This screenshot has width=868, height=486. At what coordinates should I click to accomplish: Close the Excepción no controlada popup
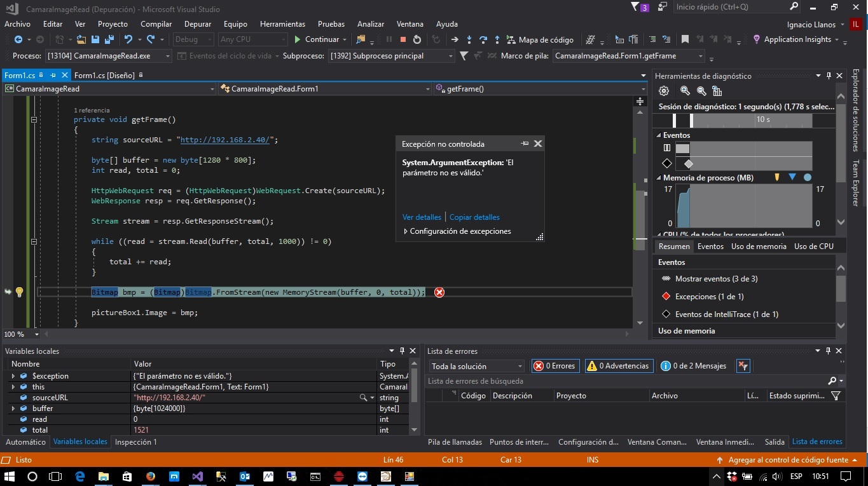538,144
